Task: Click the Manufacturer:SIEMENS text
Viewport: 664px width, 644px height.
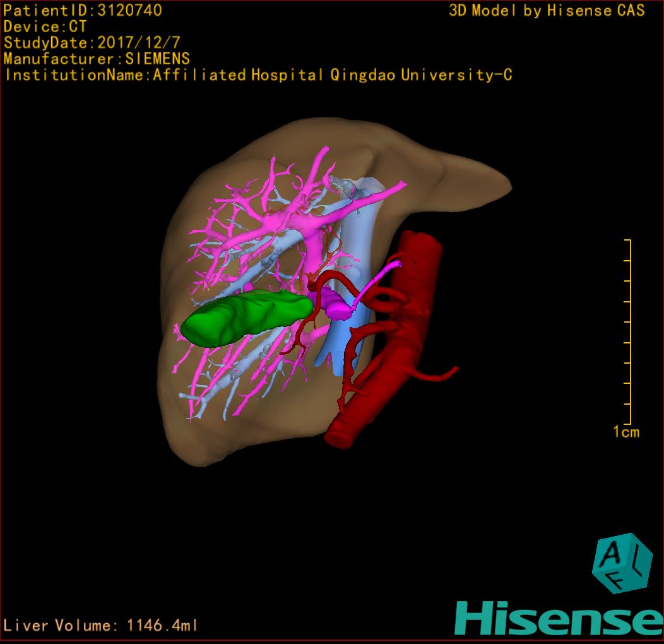Action: 97,59
